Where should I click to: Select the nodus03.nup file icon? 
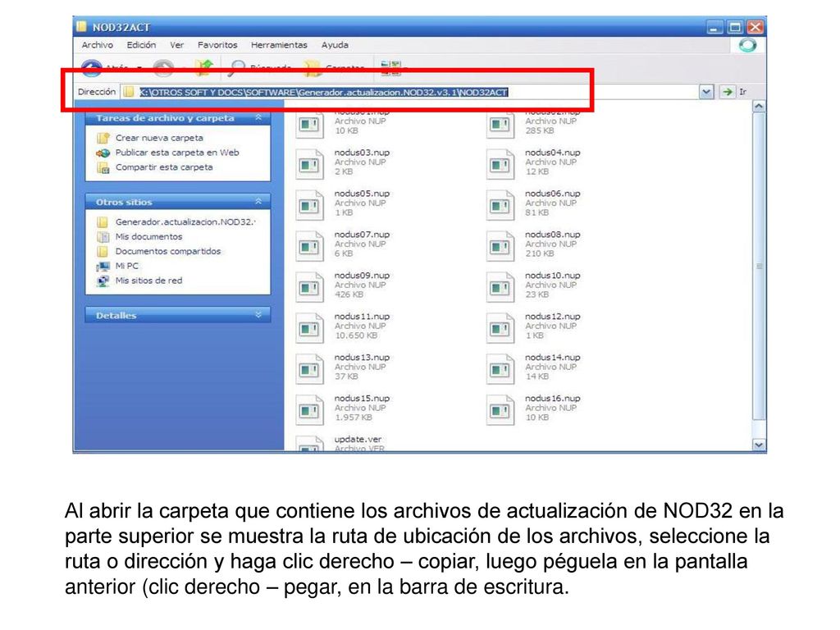pos(309,164)
